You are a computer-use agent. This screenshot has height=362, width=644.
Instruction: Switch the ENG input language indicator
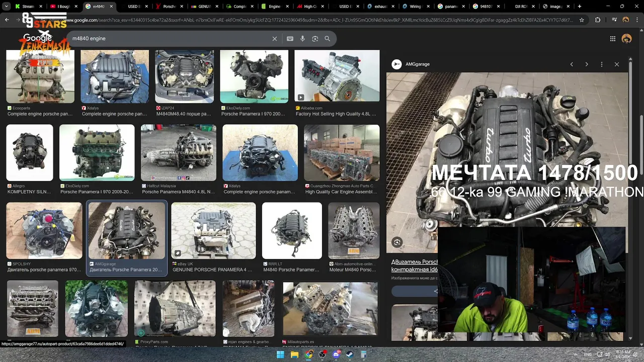588,355
